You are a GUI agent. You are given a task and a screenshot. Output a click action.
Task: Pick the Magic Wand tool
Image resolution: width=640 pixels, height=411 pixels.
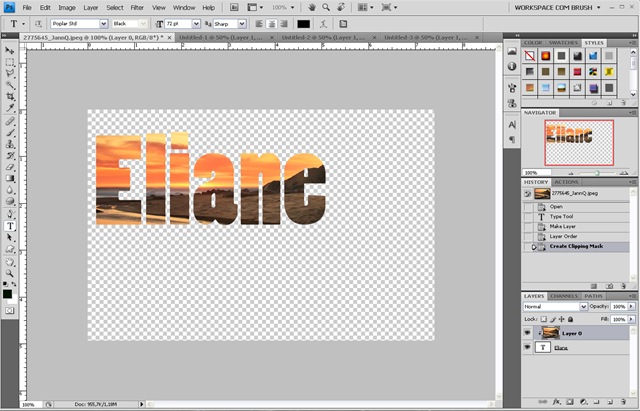[10, 85]
